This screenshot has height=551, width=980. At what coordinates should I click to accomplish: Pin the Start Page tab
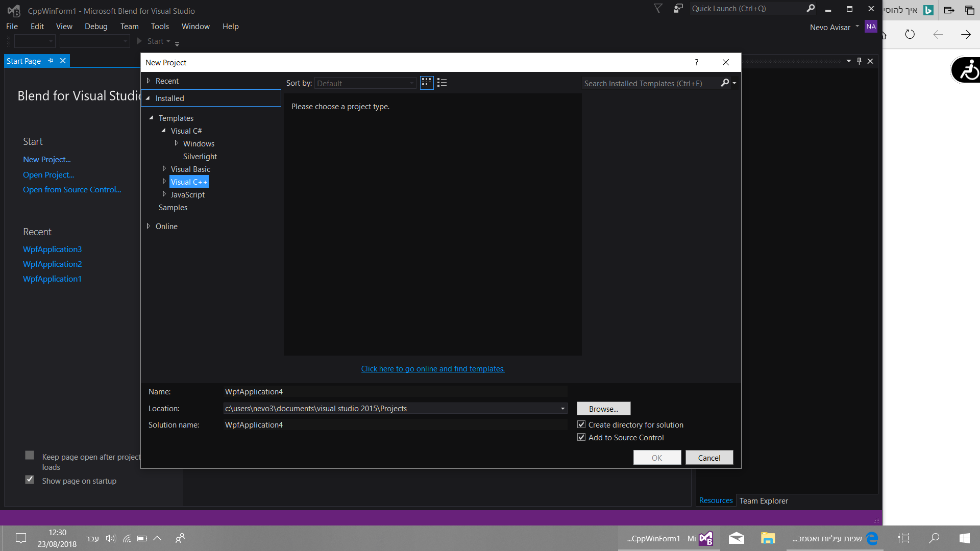pos(51,60)
